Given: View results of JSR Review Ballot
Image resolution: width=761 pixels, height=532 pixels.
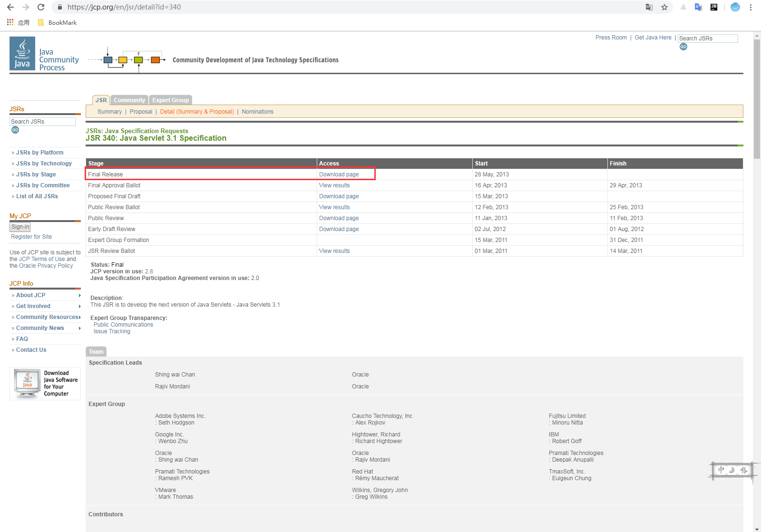Looking at the screenshot, I should (x=334, y=251).
